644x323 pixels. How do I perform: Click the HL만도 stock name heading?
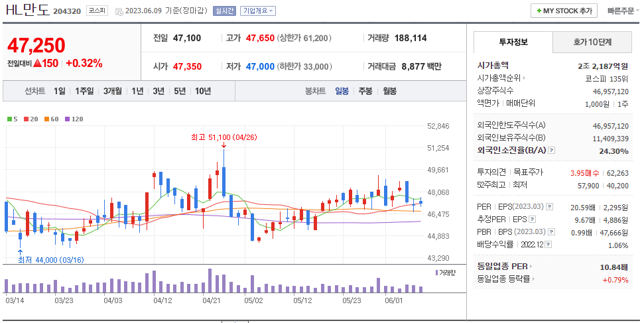pyautogui.click(x=27, y=10)
